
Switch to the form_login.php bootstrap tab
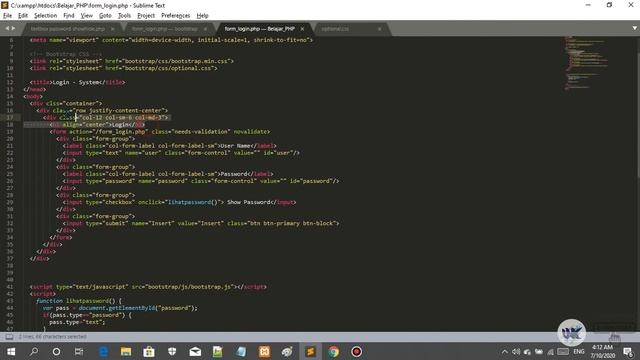(x=165, y=29)
